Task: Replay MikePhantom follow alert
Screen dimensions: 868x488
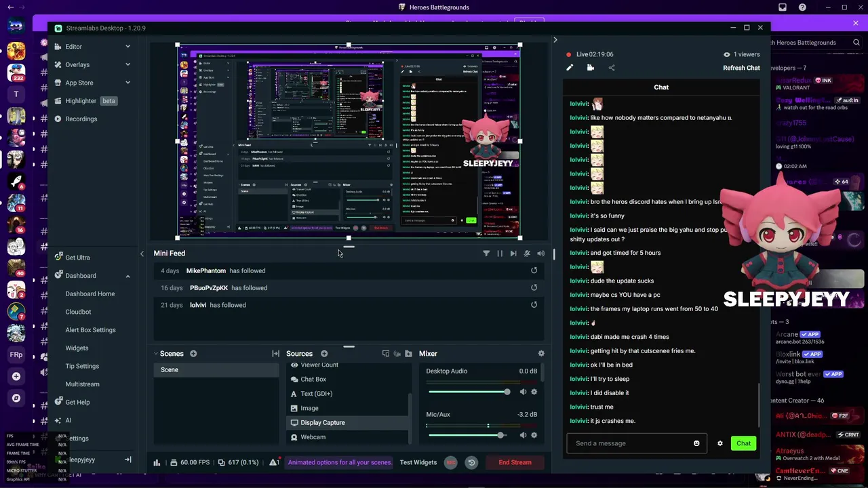Action: (534, 270)
